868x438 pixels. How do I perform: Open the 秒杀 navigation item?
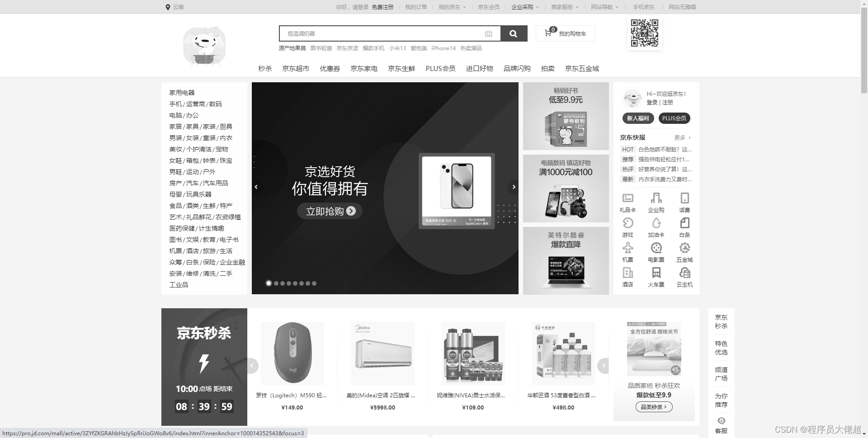[x=265, y=68]
